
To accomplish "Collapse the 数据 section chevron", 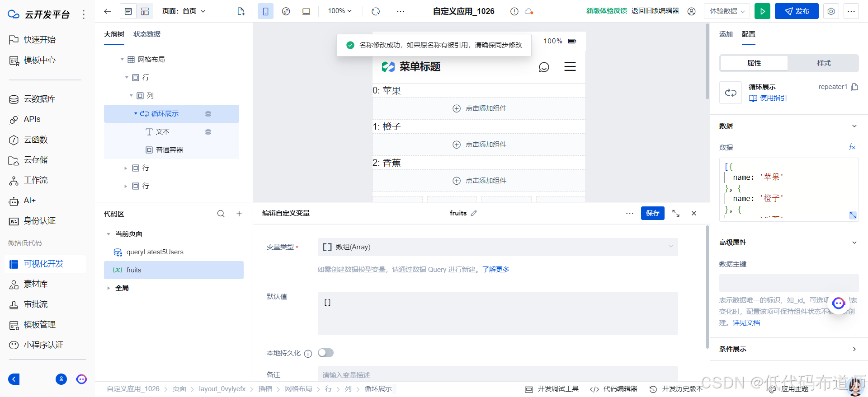I will 854,126.
